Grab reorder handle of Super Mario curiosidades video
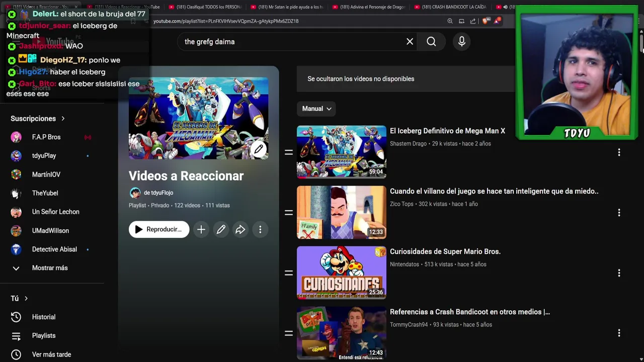Image resolution: width=644 pixels, height=362 pixels. click(x=289, y=273)
